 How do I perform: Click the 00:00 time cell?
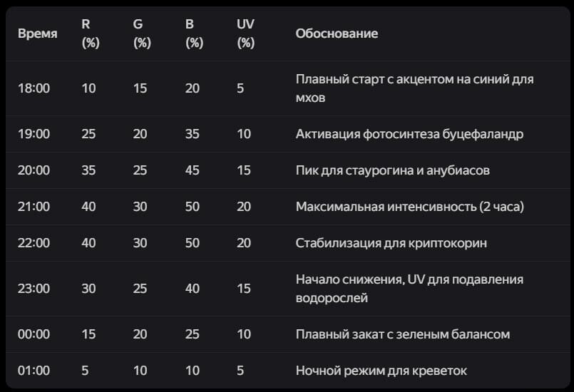coord(34,334)
